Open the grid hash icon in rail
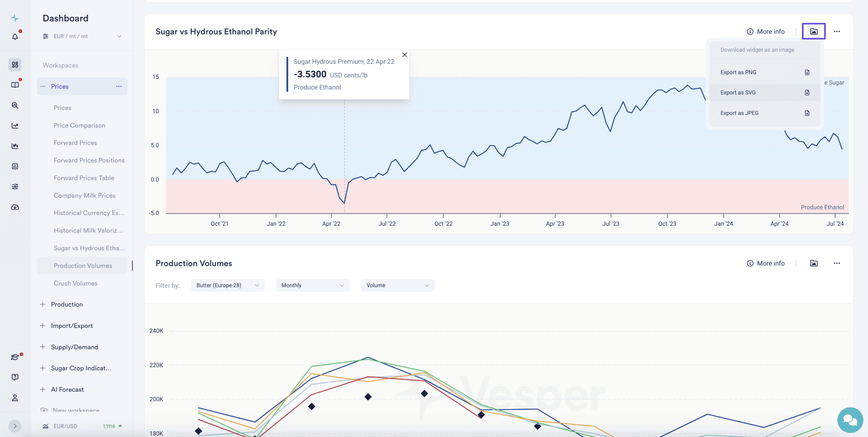The image size is (868, 437). click(15, 187)
